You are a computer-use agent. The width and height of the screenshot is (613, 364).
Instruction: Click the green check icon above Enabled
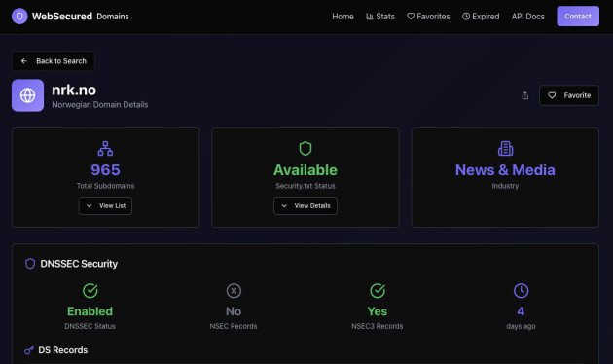pos(90,291)
